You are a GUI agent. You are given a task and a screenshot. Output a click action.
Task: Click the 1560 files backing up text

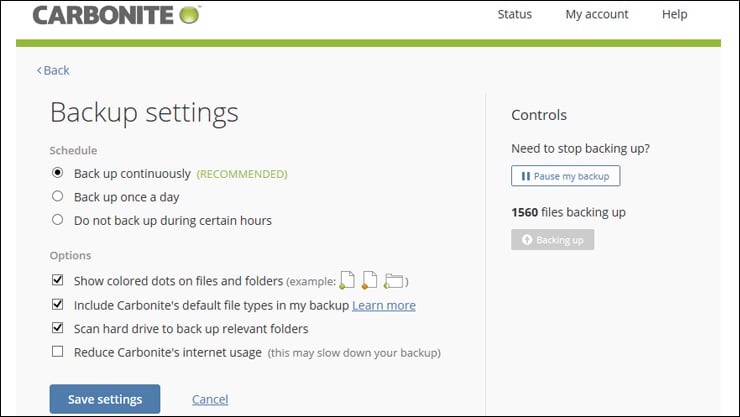point(568,212)
